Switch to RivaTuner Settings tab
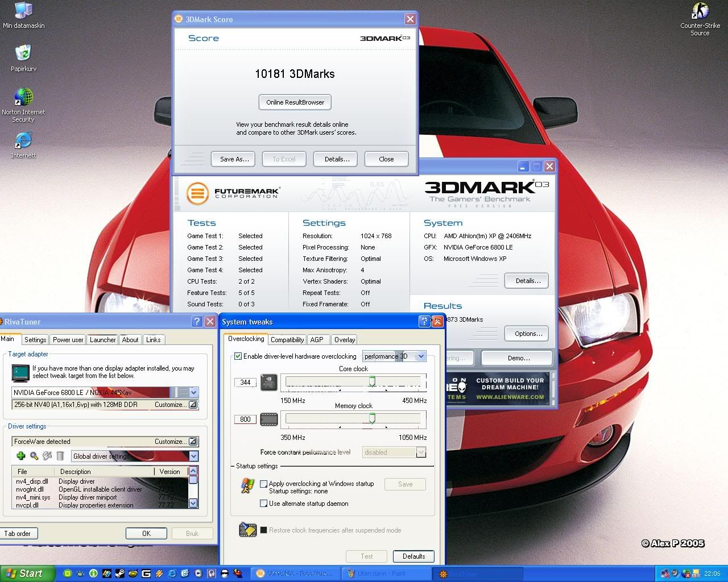 point(35,340)
